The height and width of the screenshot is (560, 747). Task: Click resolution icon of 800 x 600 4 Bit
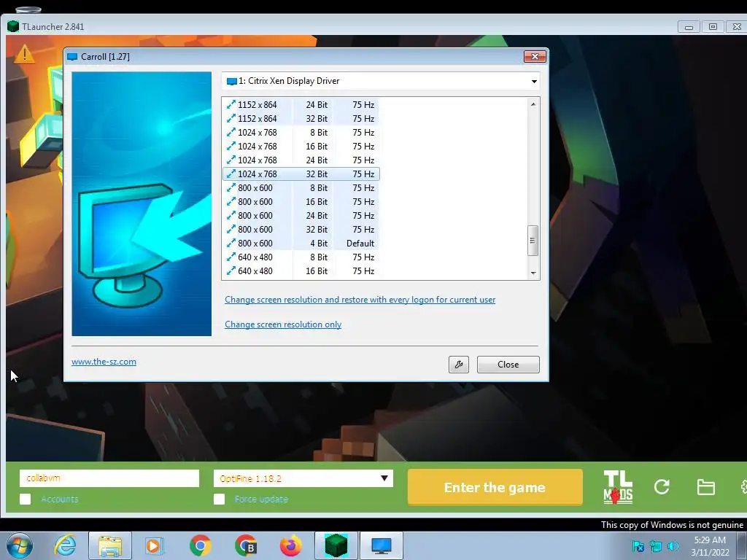(231, 243)
